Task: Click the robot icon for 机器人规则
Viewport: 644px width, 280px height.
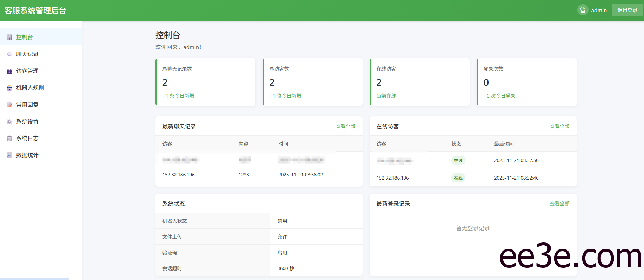Action: tap(9, 88)
